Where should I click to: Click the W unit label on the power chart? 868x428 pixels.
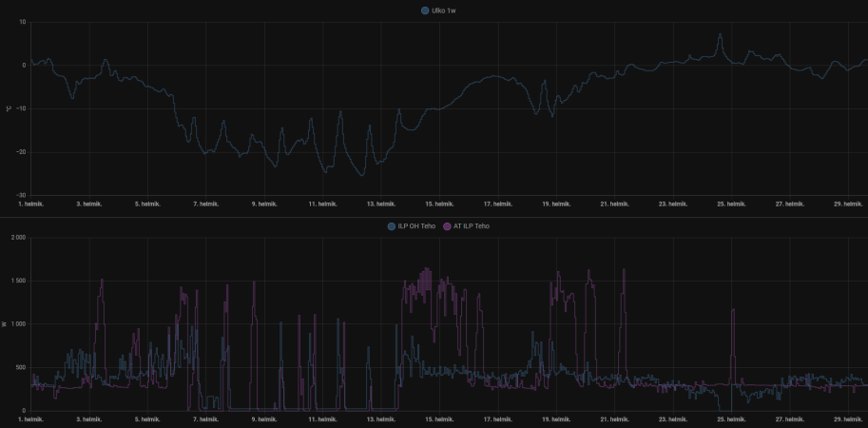(5, 324)
